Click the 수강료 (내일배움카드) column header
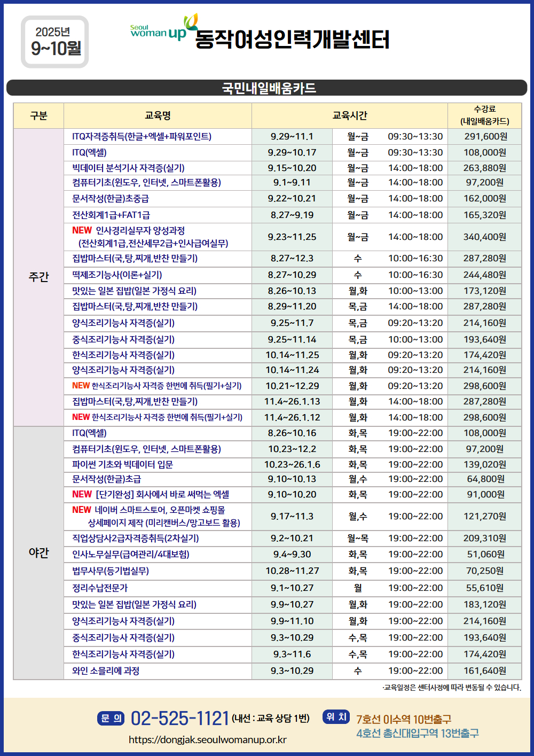Image resolution: width=534 pixels, height=756 pixels. click(485, 116)
